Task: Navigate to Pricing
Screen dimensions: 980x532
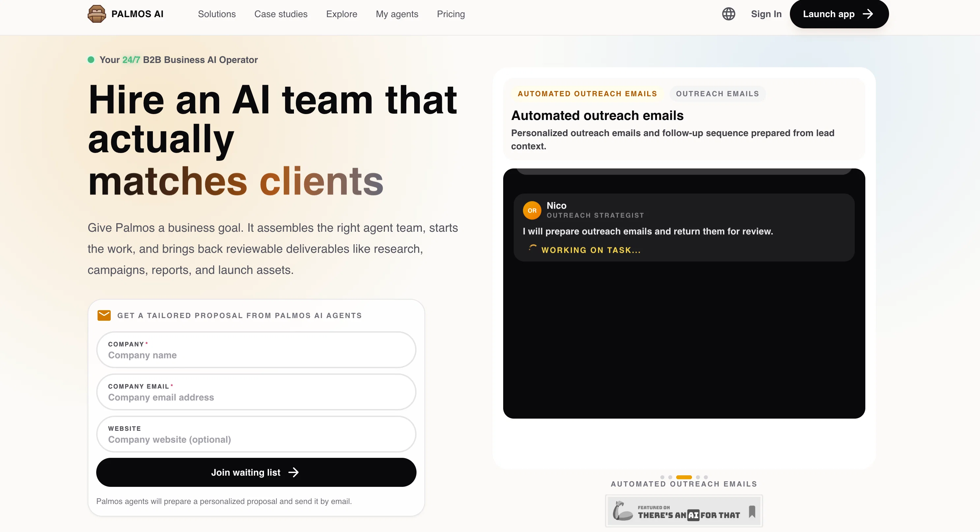Action: coord(451,14)
